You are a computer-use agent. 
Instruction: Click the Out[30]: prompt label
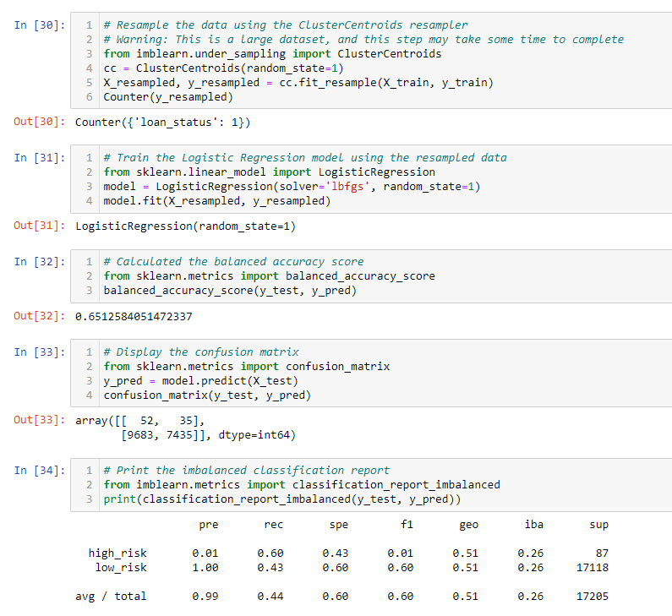[40, 122]
